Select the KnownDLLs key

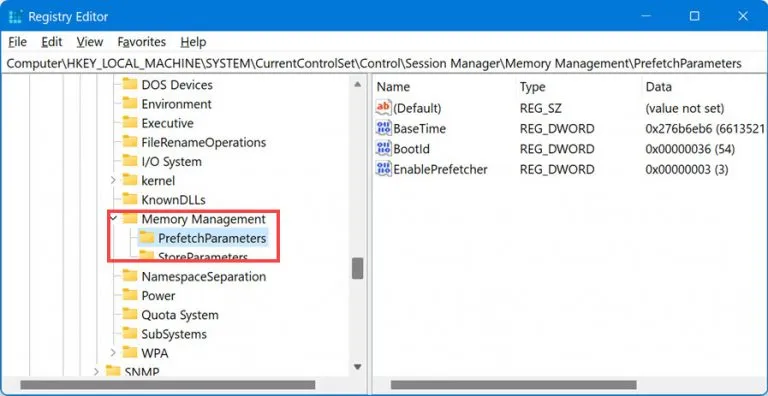click(x=173, y=200)
